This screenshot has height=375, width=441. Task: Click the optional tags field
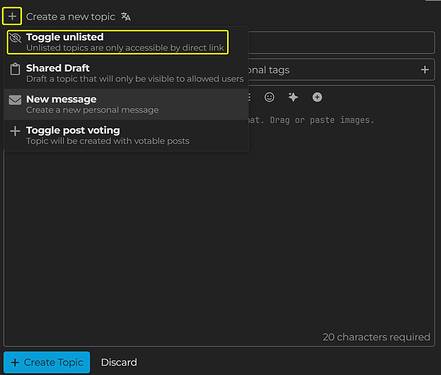point(341,70)
